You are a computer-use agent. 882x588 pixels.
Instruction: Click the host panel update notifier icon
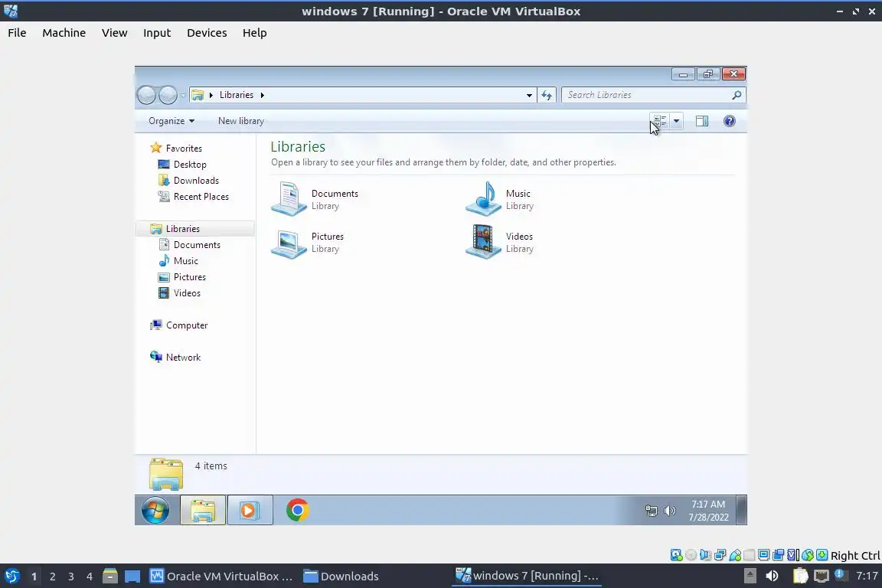840,574
